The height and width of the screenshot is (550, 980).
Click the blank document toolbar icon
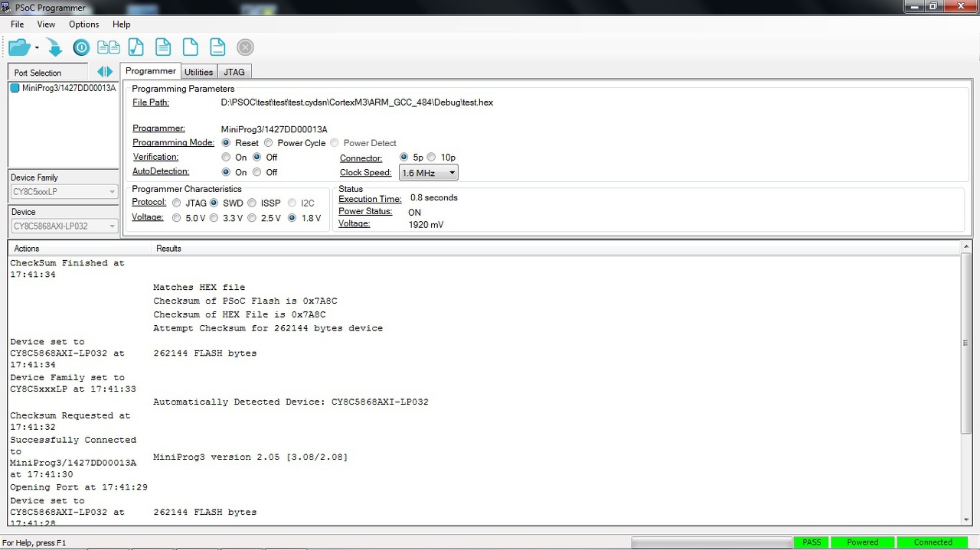190,47
